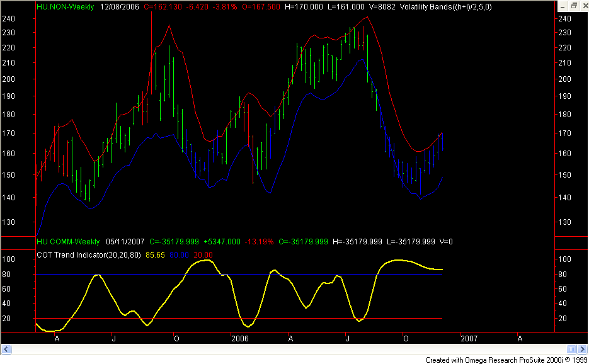Click the COT Trend Indicator(20,20,80) label

[89, 254]
